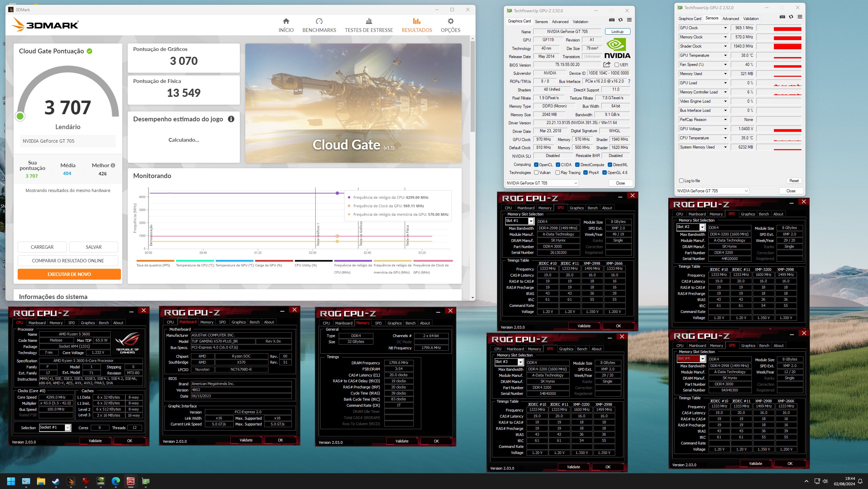The width and height of the screenshot is (868, 489).
Task: Click Taxa de quadros (FPS) orange legend bar
Action: click(155, 261)
